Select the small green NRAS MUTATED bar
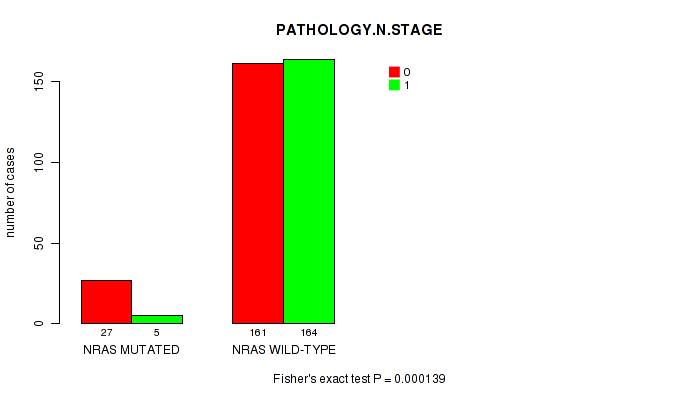Screen dimensions: 690x400 click(x=157, y=319)
